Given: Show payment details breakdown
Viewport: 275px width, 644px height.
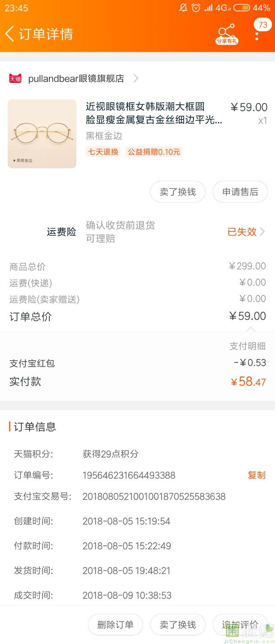Looking at the screenshot, I should 248,346.
